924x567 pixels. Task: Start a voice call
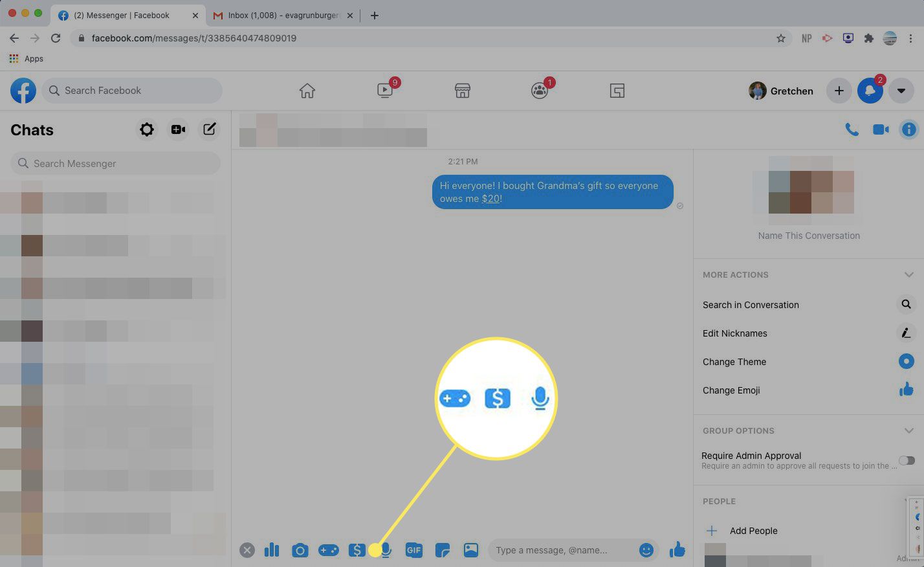coord(852,129)
